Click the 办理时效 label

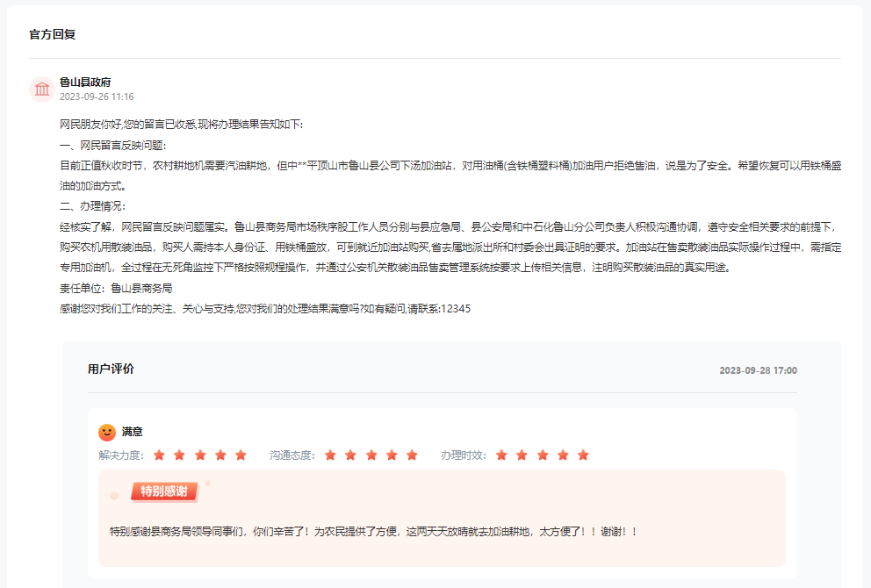(464, 455)
